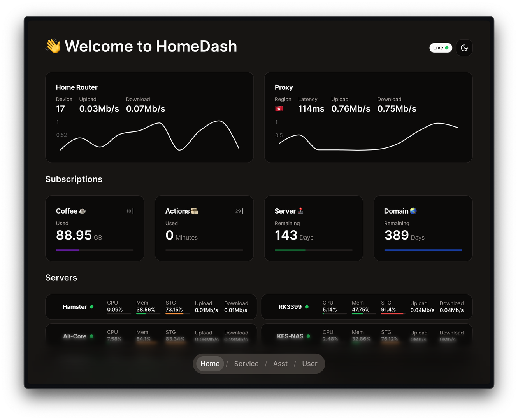The image size is (518, 420).
Task: Click the coffee cup icon
Action: 82,211
